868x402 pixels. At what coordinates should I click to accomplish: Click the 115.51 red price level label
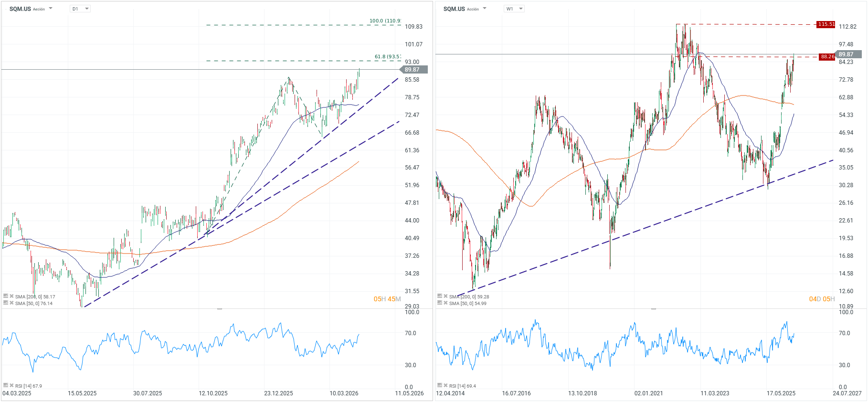826,24
